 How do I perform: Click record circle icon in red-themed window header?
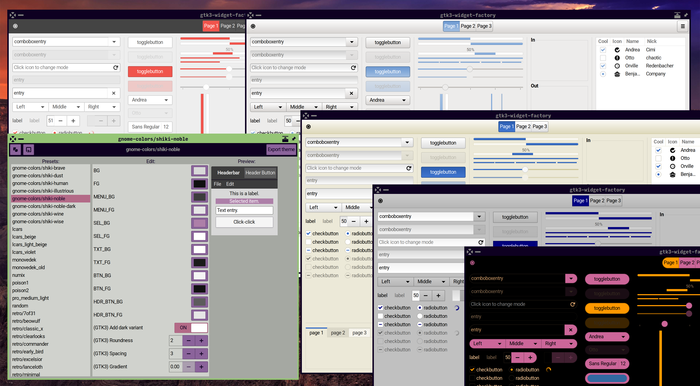point(15,26)
